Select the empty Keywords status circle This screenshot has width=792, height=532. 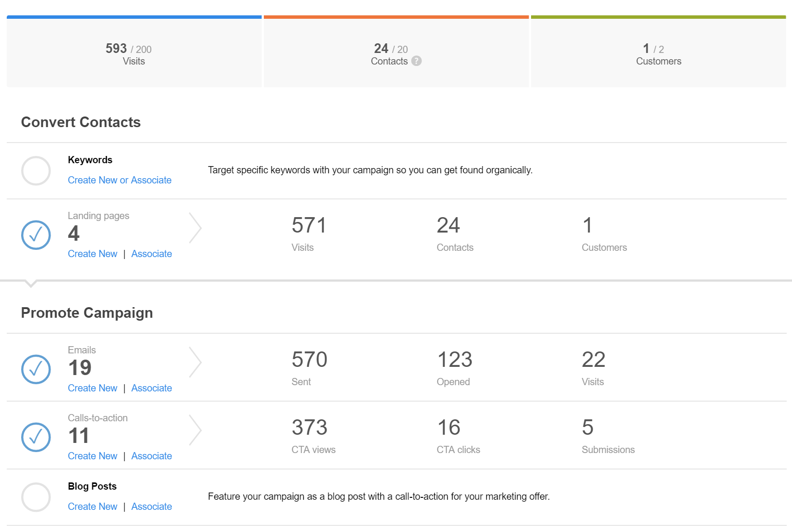(36, 170)
